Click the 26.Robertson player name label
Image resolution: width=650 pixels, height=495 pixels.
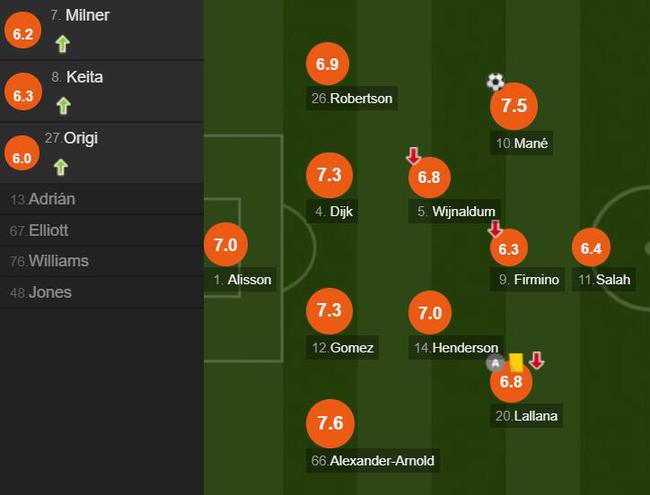pyautogui.click(x=351, y=98)
